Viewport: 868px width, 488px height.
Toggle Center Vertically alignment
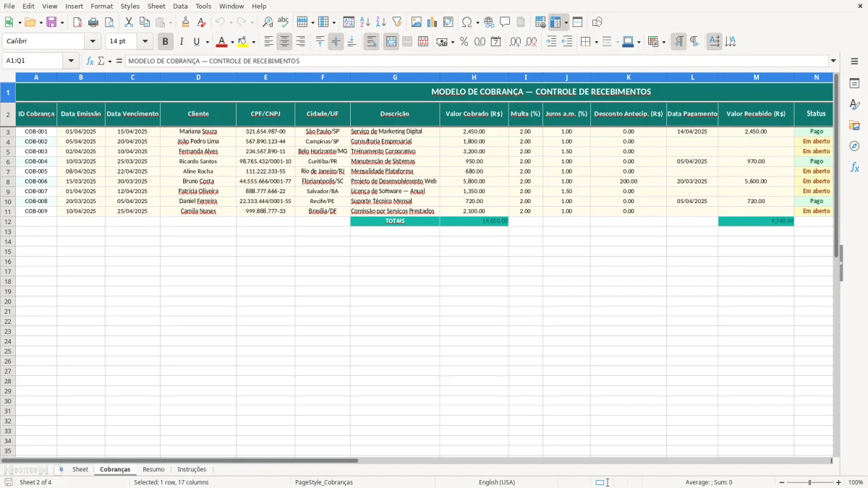(x=336, y=42)
